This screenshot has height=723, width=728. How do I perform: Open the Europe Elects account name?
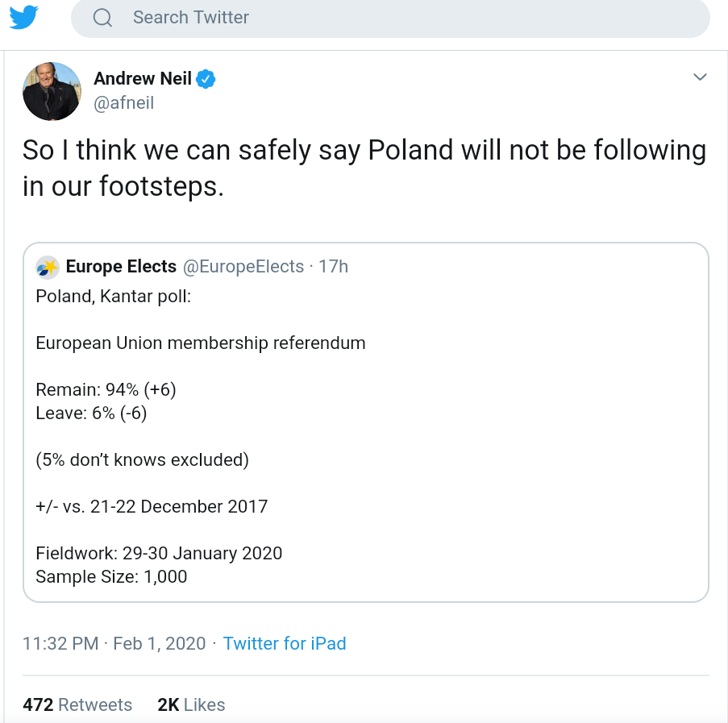click(121, 266)
